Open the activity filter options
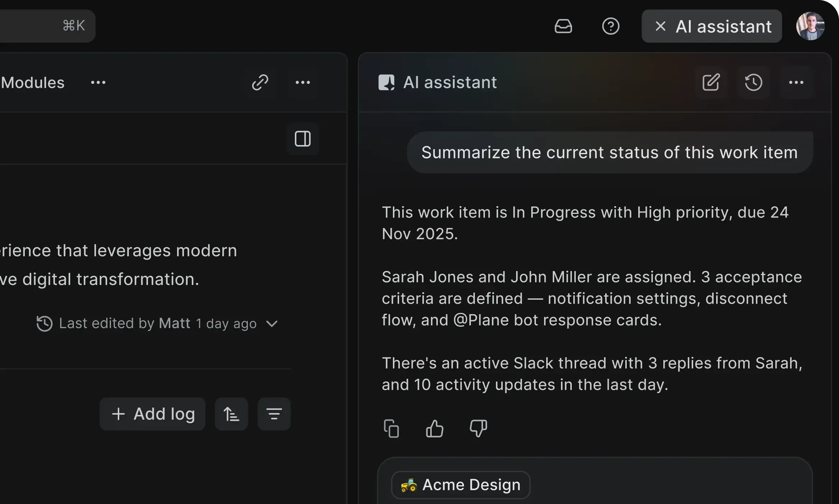 (x=274, y=414)
